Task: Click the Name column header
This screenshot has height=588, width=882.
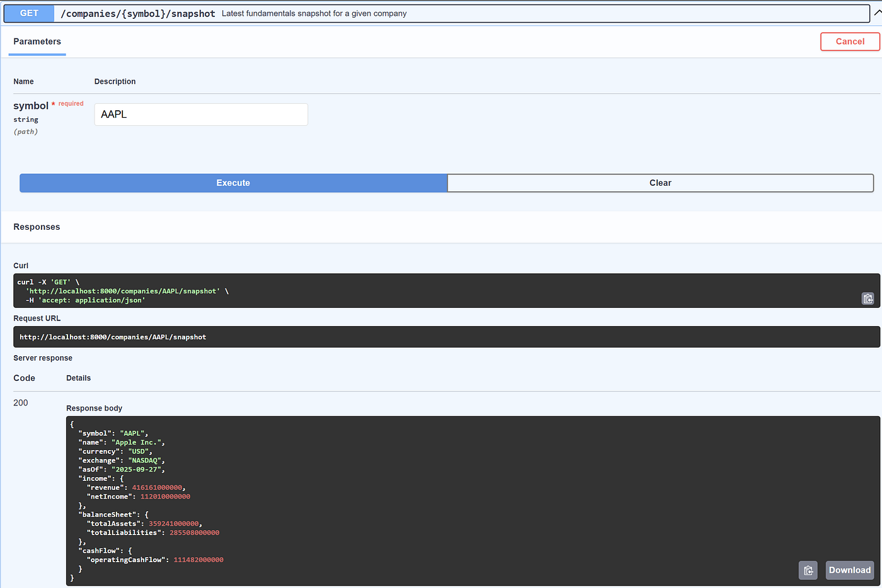Action: click(23, 82)
